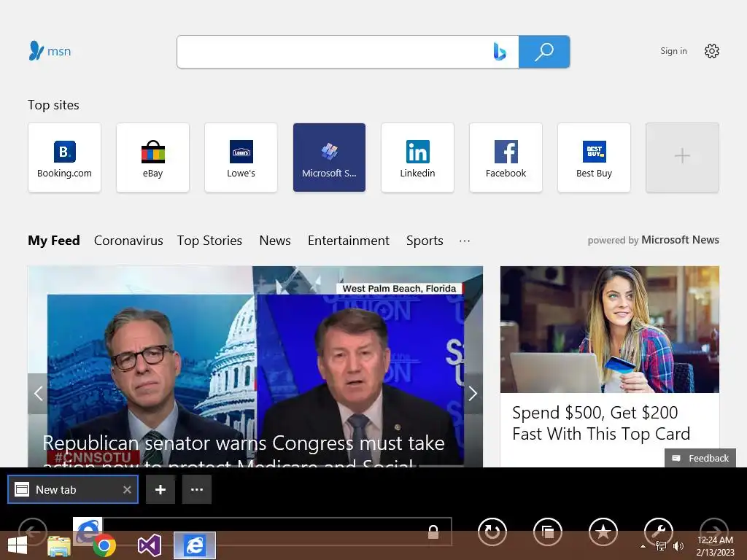Open the msn butterfly logo
This screenshot has height=560, width=747.
[x=50, y=51]
